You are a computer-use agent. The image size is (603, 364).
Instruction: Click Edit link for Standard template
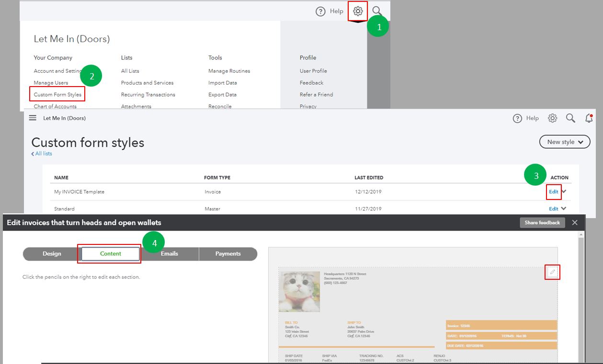(553, 209)
